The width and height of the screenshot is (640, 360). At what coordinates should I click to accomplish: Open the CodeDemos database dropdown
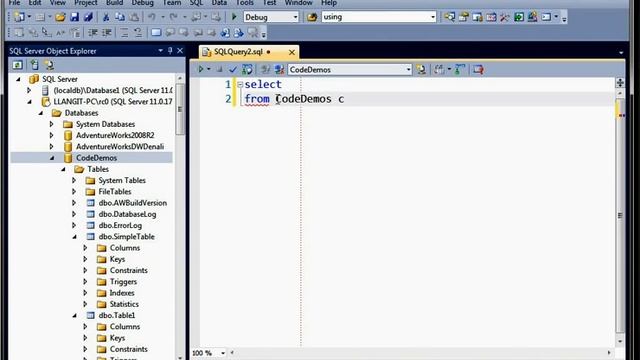(x=408, y=70)
